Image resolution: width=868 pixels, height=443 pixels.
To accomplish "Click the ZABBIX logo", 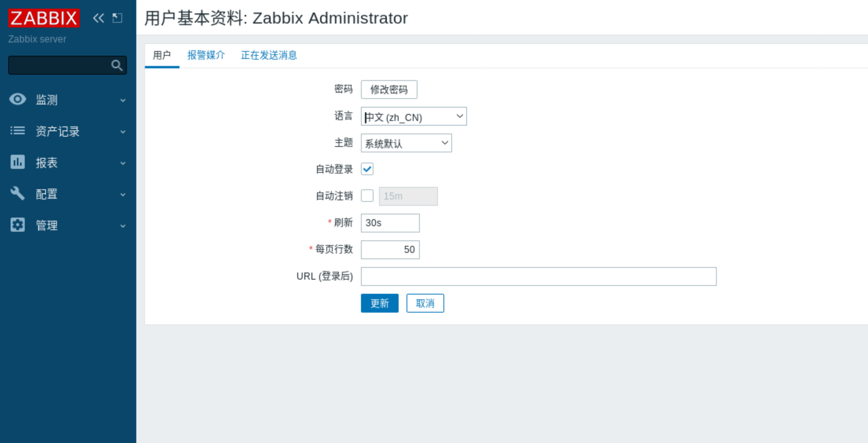I will pos(43,18).
